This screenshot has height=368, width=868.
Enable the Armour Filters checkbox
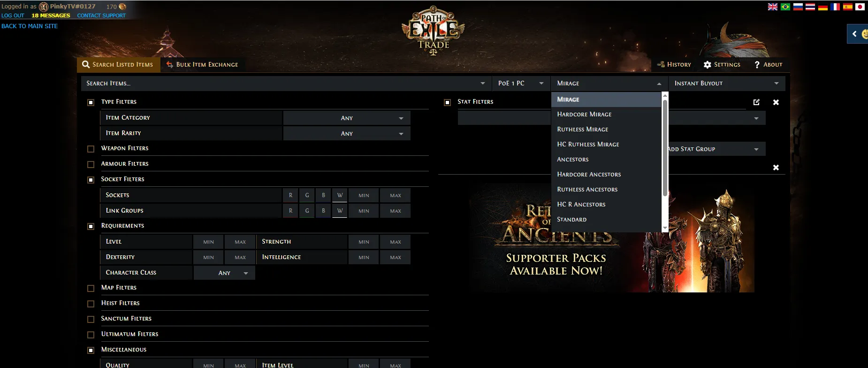[91, 164]
